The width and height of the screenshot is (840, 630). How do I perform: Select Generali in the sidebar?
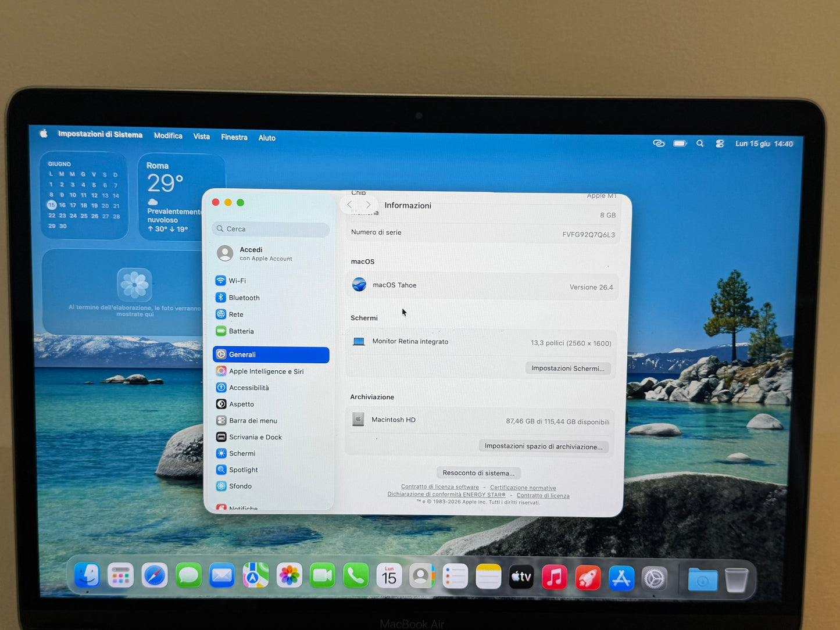tap(271, 355)
